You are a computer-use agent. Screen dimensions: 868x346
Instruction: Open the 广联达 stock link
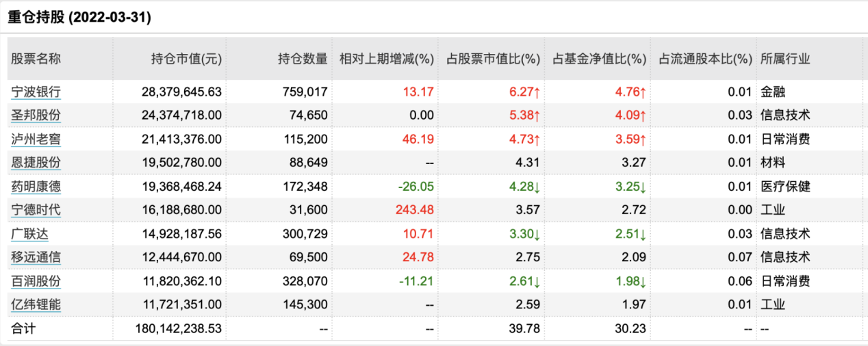pos(29,234)
